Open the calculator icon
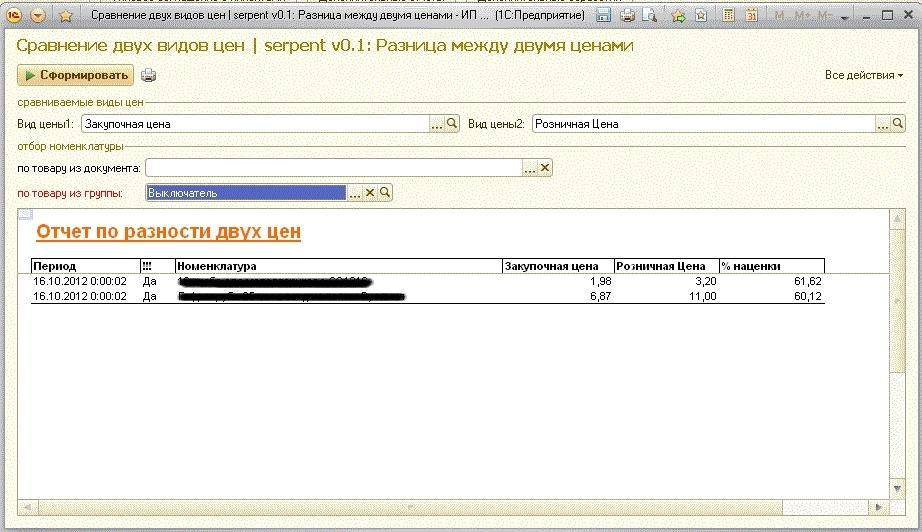This screenshot has width=922, height=532. coord(728,16)
